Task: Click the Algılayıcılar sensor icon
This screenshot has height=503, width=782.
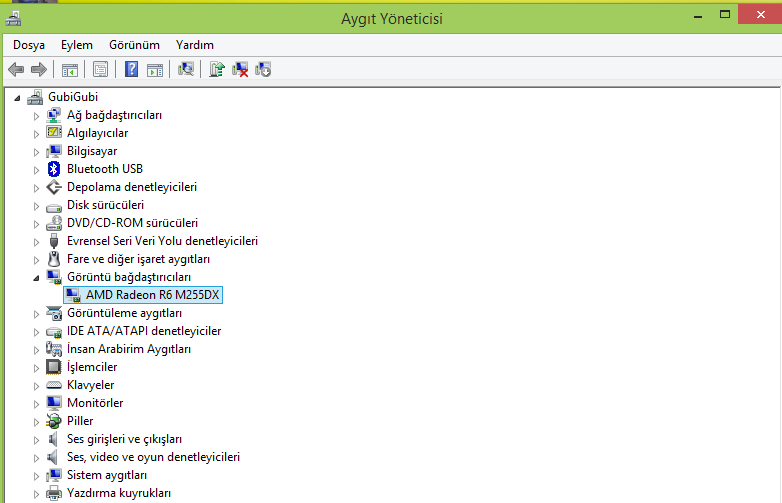Action: click(x=54, y=132)
